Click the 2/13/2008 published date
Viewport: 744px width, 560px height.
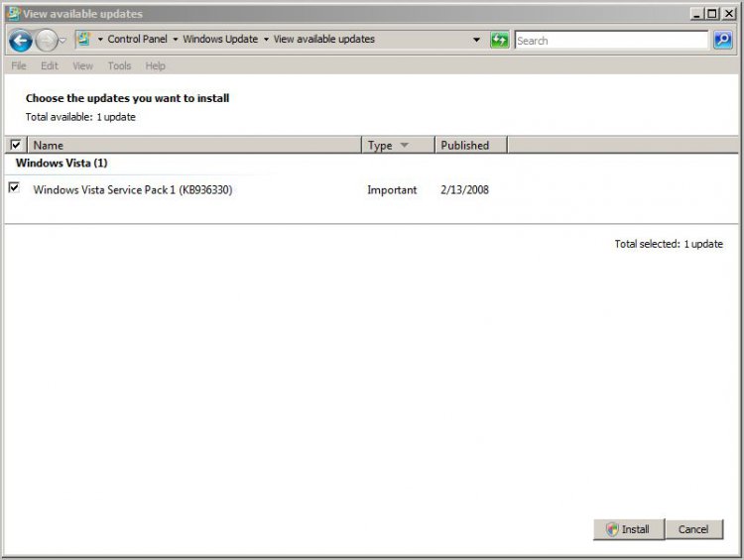(x=464, y=190)
